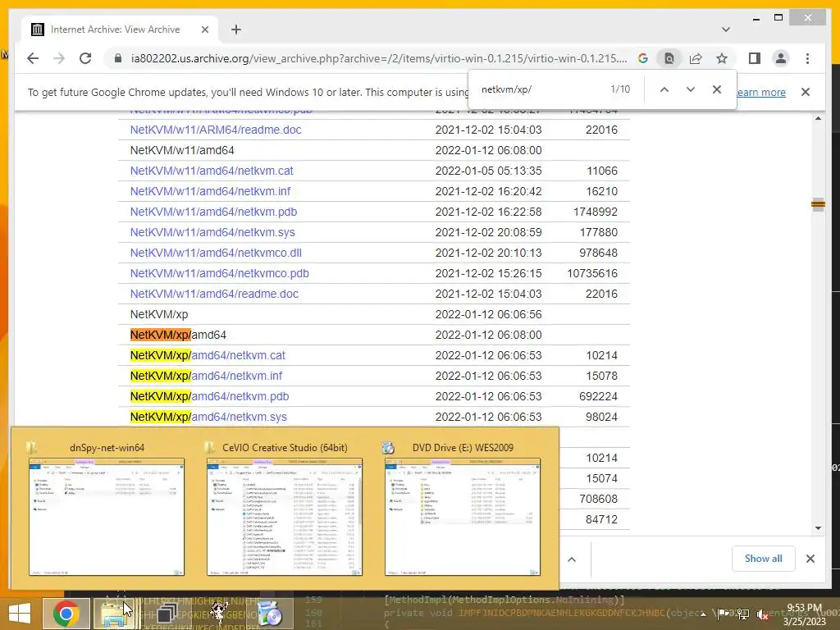Click the find-match marker on scrollbar

[x=818, y=204]
